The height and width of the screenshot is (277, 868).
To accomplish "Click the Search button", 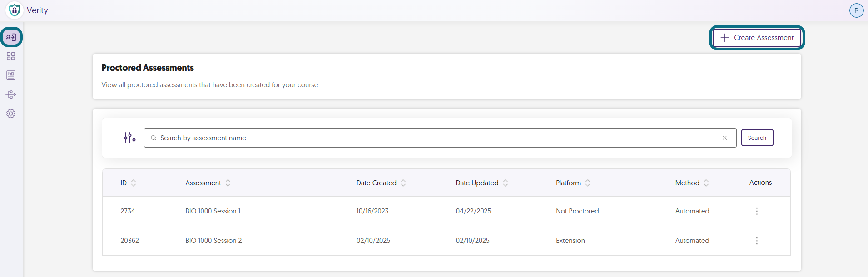I will [757, 138].
